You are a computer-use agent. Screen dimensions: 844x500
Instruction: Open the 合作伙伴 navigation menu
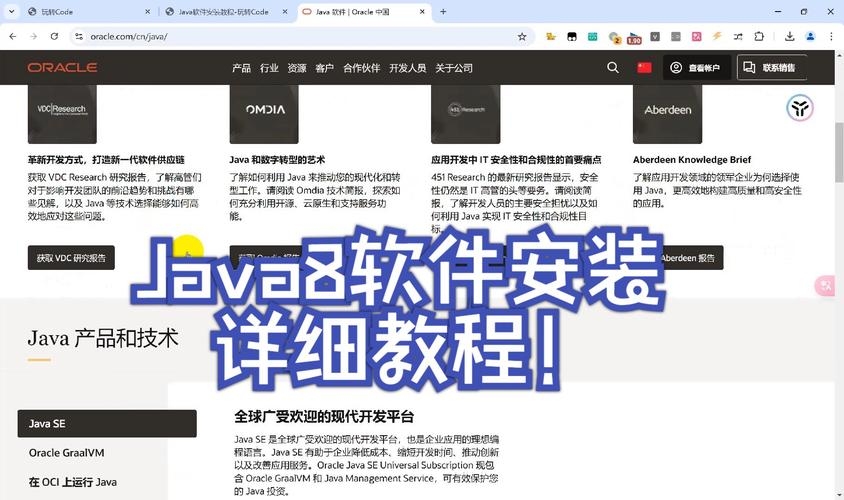pos(362,68)
